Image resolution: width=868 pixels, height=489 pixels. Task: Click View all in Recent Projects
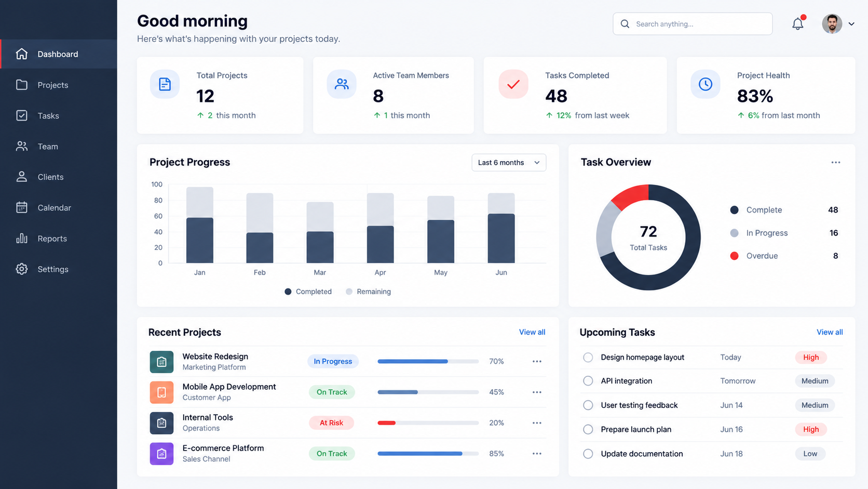(x=532, y=332)
